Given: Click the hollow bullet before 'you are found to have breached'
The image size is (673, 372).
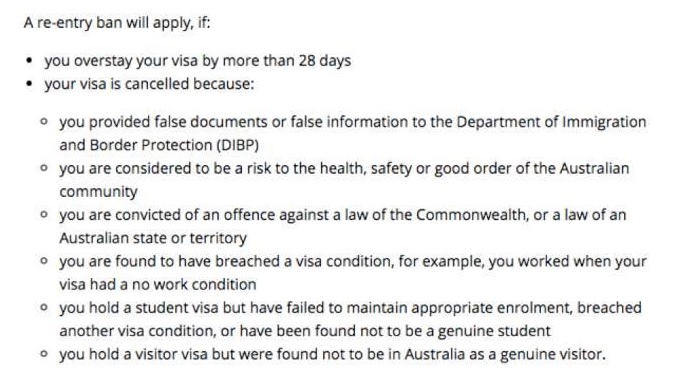Looking at the screenshot, I should 44,261.
